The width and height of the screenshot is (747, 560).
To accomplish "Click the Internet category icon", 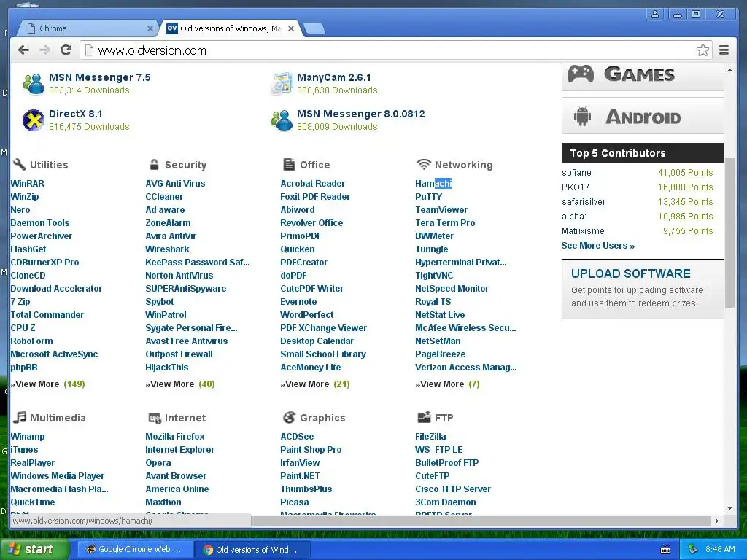I will [x=155, y=418].
